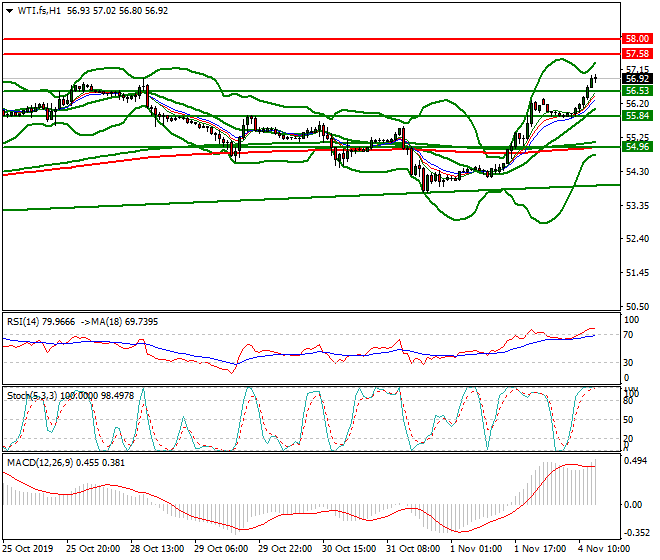The width and height of the screenshot is (660, 560).
Task: Click the 25 Oct 20:00 time axis label
Action: pos(93,549)
